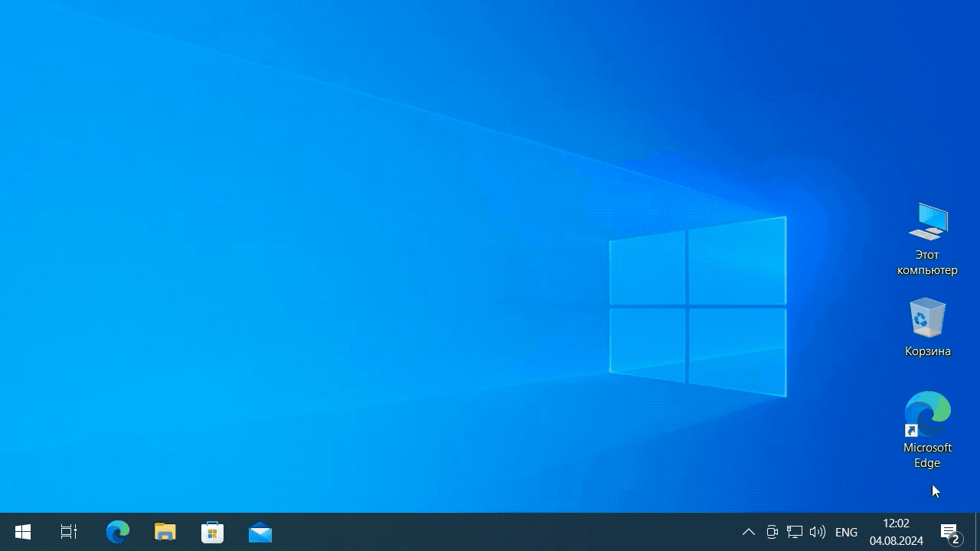Click the 'Этот компьютер' label text
The width and height of the screenshot is (980, 551).
click(927, 262)
